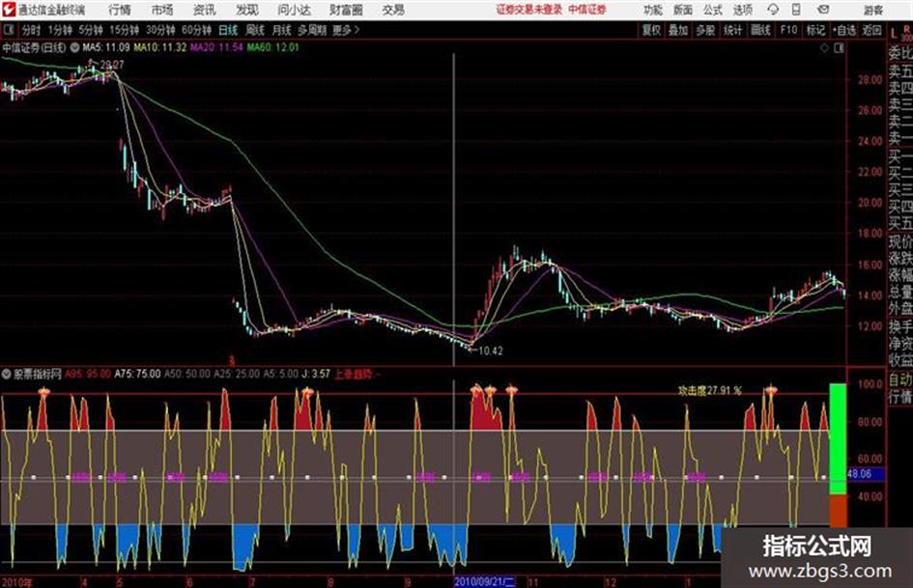This screenshot has height=588, width=913.
Task: Click the 复权 toolbar button
Action: (651, 30)
